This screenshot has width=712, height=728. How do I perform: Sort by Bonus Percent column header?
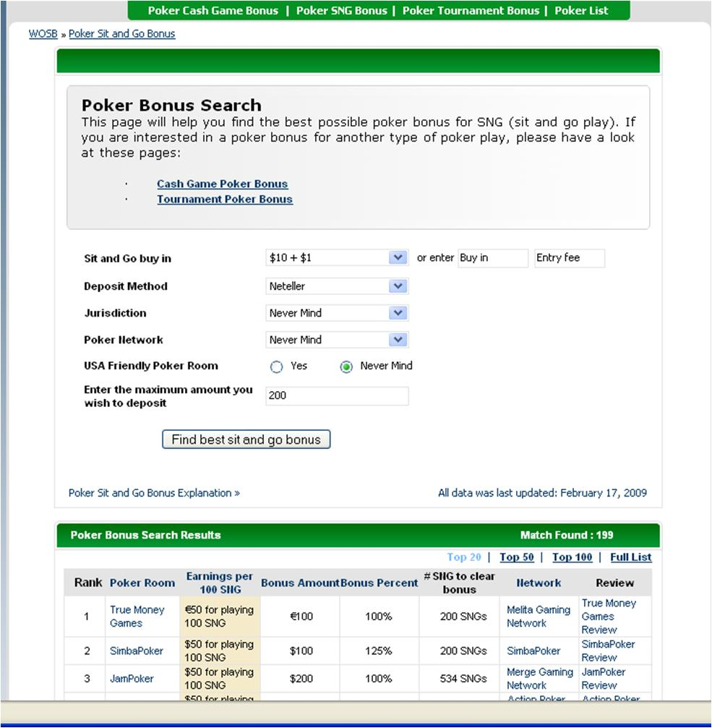379,583
